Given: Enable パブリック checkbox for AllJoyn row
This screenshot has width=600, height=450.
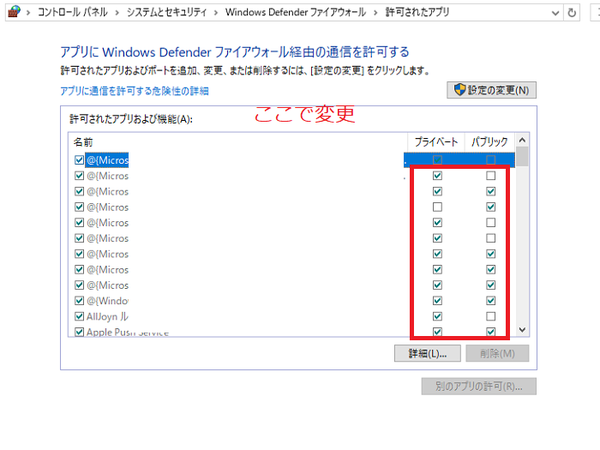Looking at the screenshot, I should [x=491, y=316].
